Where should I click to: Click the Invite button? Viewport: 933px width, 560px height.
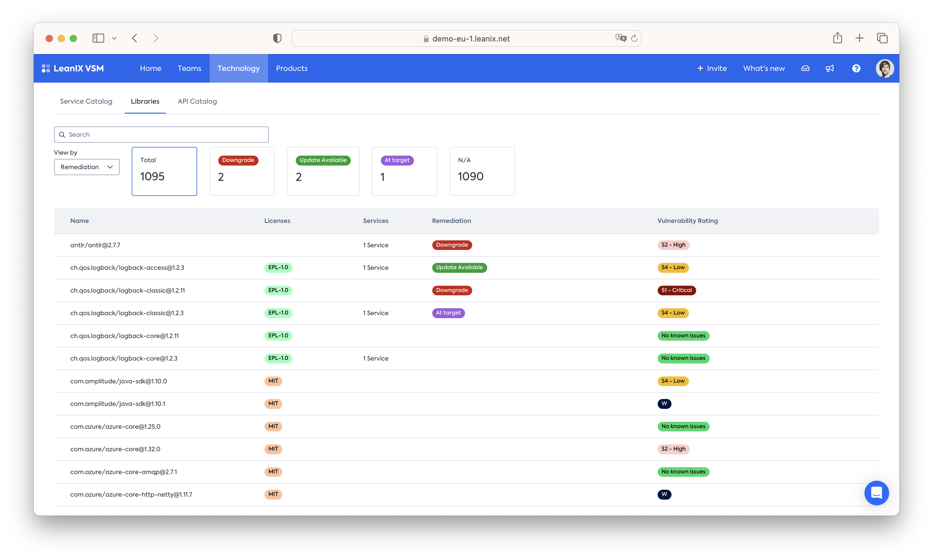(x=711, y=68)
